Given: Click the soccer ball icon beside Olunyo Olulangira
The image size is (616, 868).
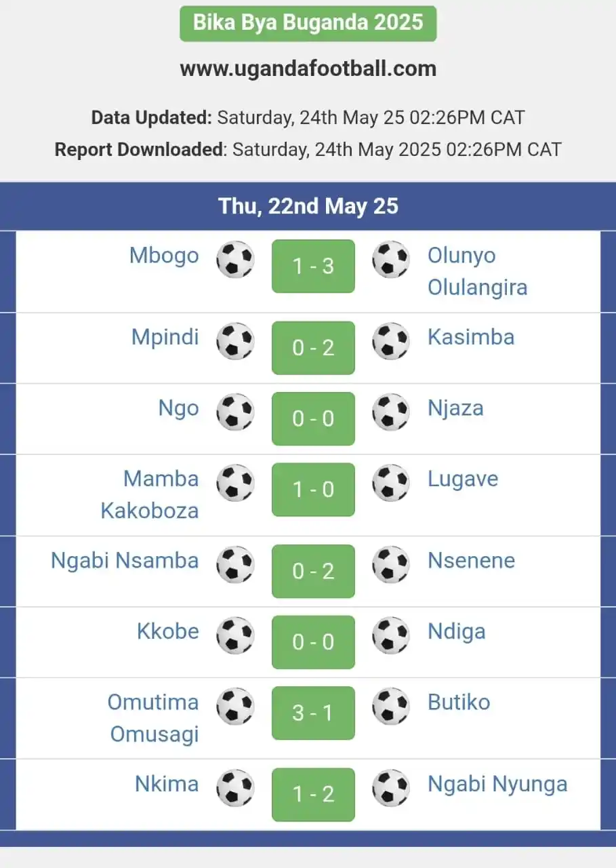Looking at the screenshot, I should coord(391,259).
